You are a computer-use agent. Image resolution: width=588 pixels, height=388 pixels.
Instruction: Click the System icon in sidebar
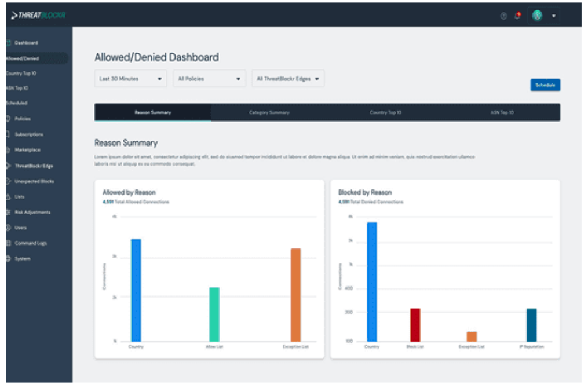coord(8,259)
